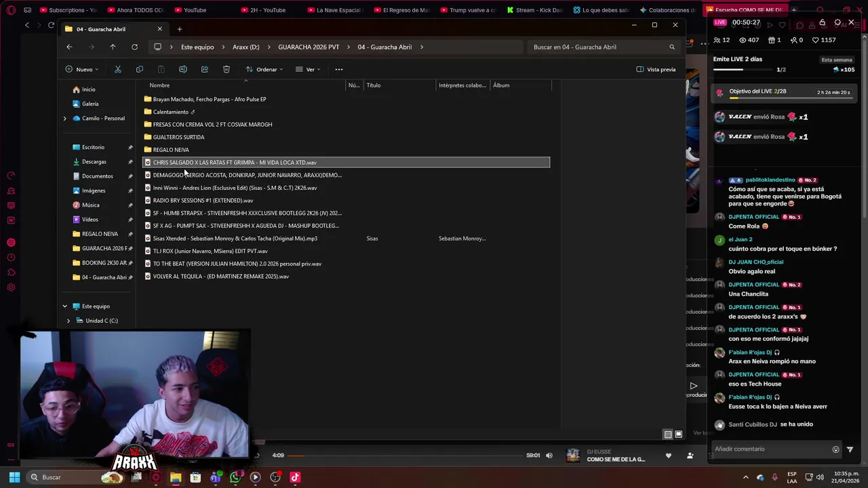Click the music player progress bar
868x488 pixels.
(x=406, y=455)
